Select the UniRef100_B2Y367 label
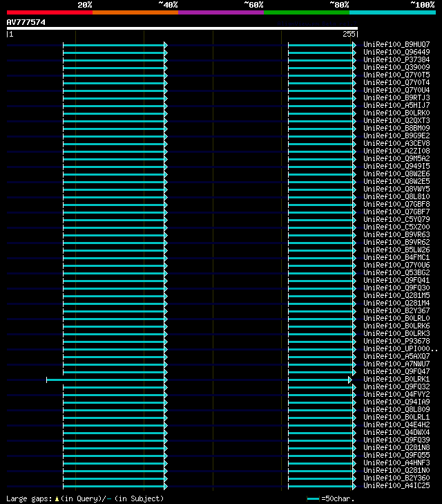 396,310
